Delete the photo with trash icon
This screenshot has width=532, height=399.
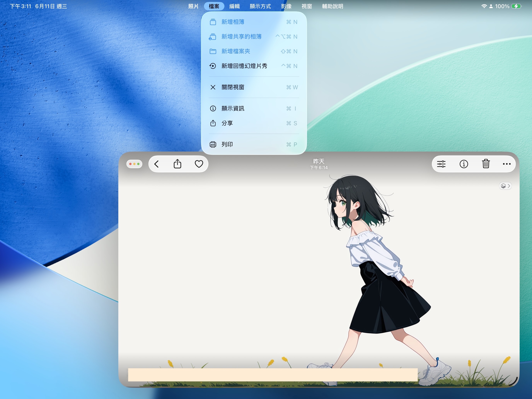(x=486, y=164)
